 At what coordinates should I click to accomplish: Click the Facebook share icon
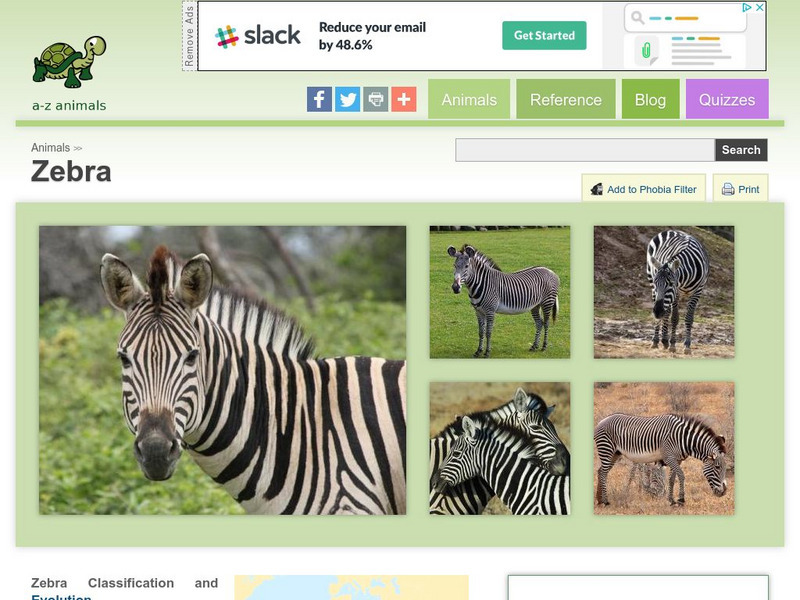[x=319, y=99]
